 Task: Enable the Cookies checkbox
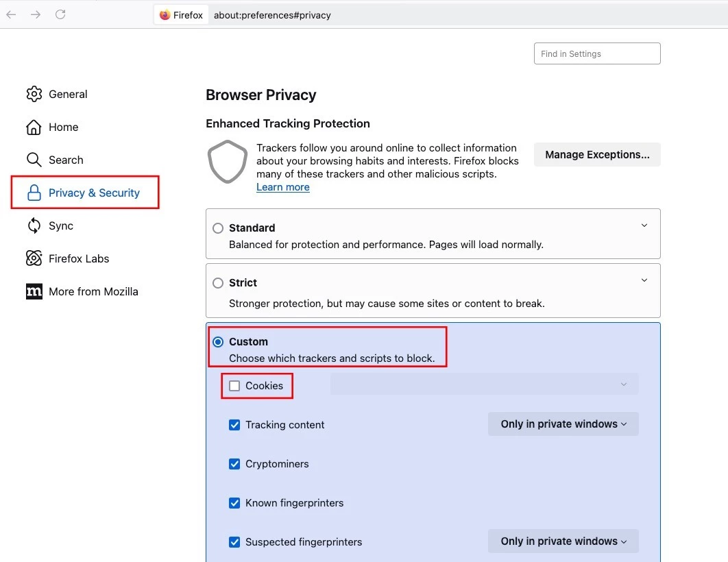234,386
